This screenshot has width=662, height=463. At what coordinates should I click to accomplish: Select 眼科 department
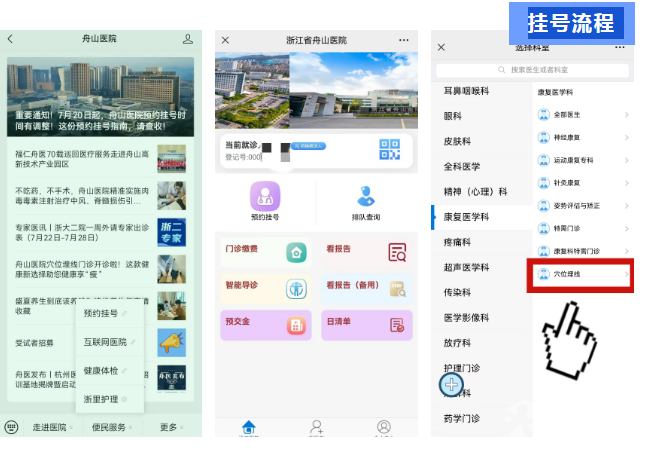click(x=481, y=116)
